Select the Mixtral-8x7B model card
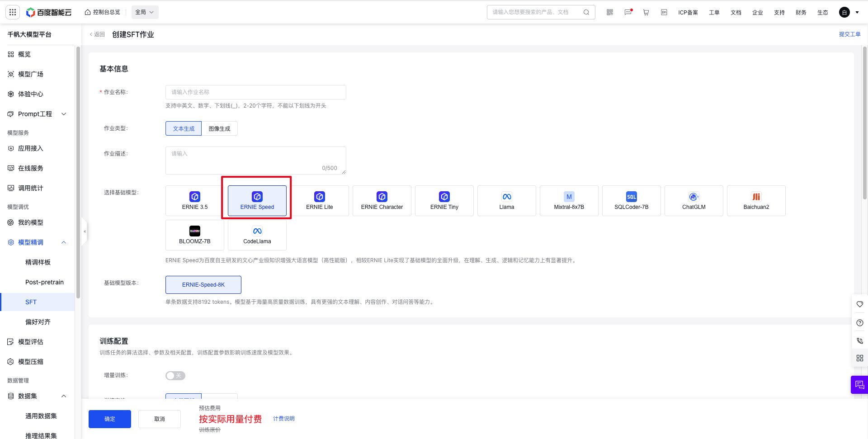The image size is (868, 439). click(569, 201)
